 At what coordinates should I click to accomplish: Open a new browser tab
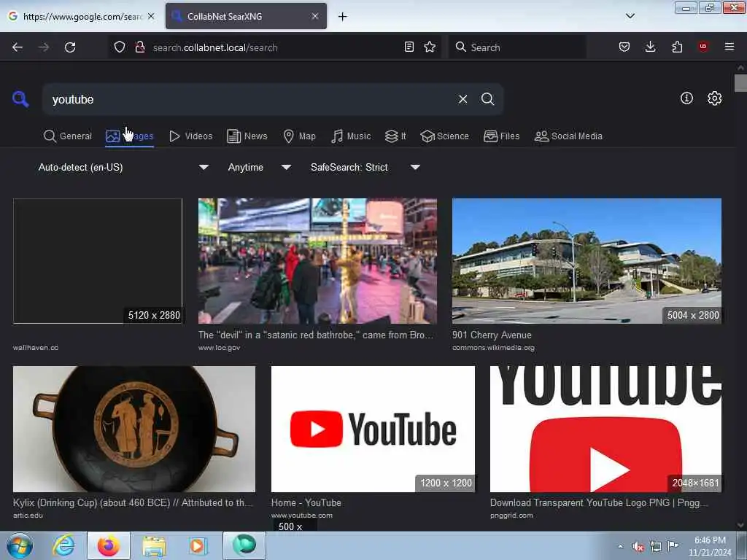[343, 17]
